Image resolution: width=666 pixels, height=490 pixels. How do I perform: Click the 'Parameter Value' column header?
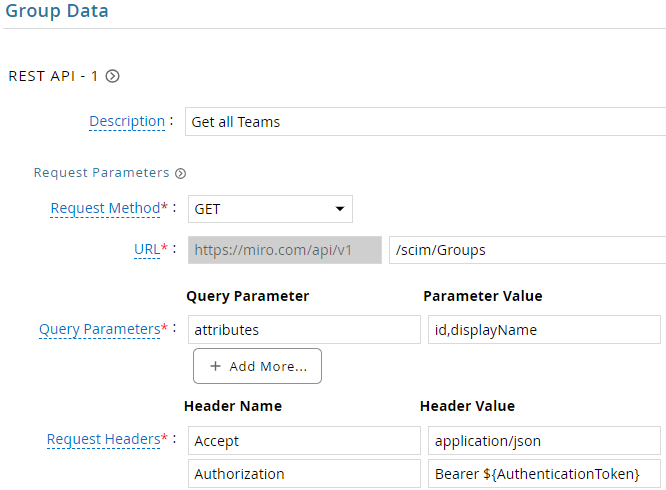[483, 296]
